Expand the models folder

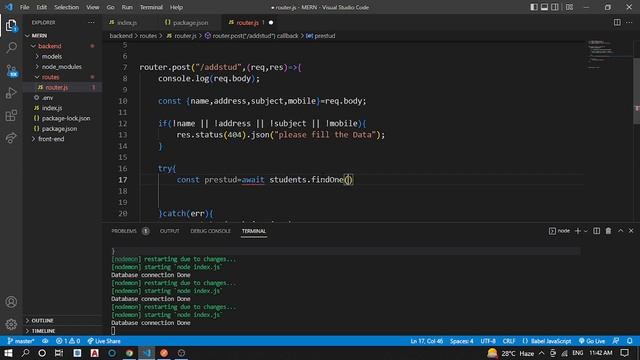(x=62, y=56)
